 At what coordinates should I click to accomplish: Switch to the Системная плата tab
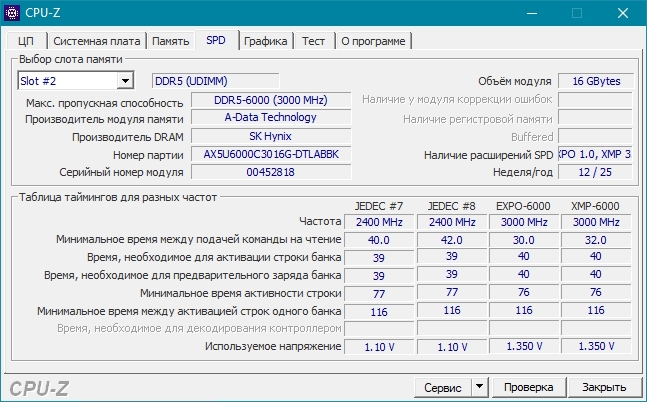pyautogui.click(x=97, y=41)
